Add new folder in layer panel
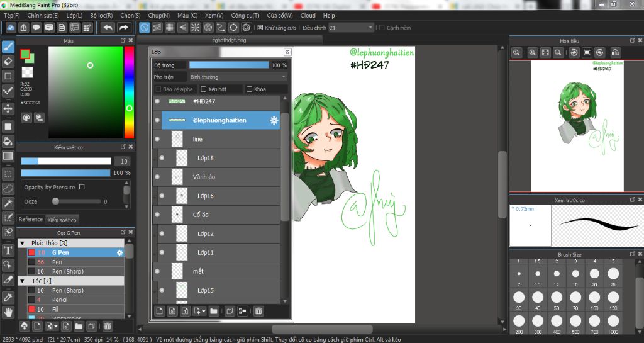Viewport: 644px width, 343px height. click(x=214, y=311)
